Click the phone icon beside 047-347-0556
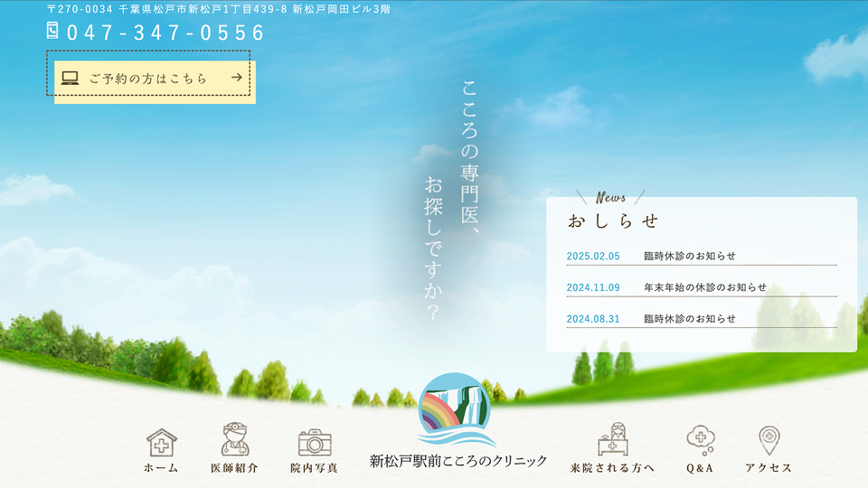 [x=52, y=31]
